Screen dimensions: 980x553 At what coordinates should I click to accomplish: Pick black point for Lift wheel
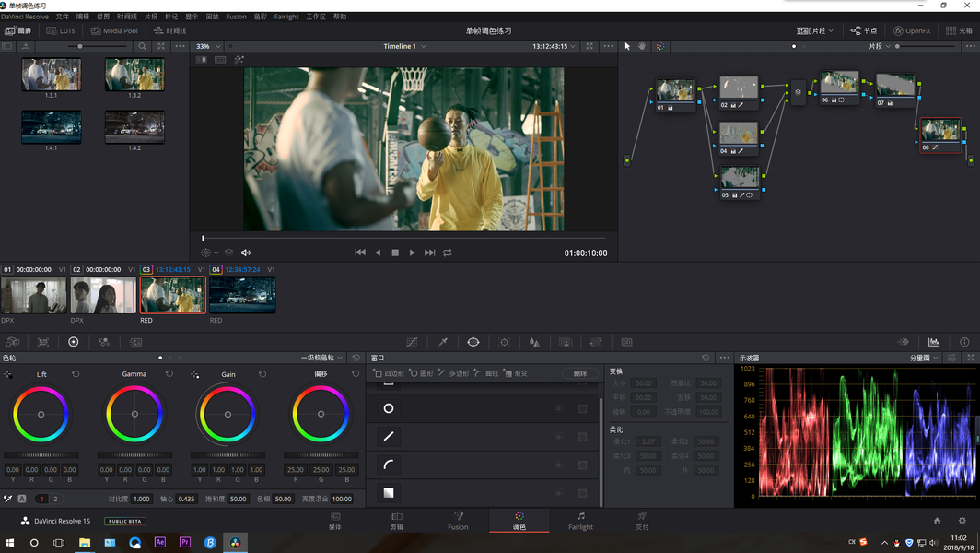tap(8, 374)
